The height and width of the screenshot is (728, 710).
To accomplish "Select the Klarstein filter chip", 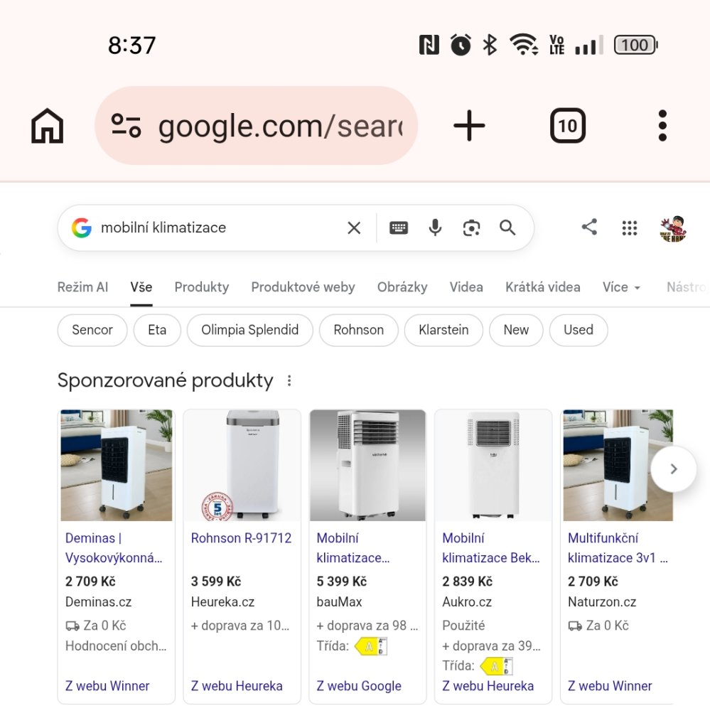I will click(x=443, y=330).
